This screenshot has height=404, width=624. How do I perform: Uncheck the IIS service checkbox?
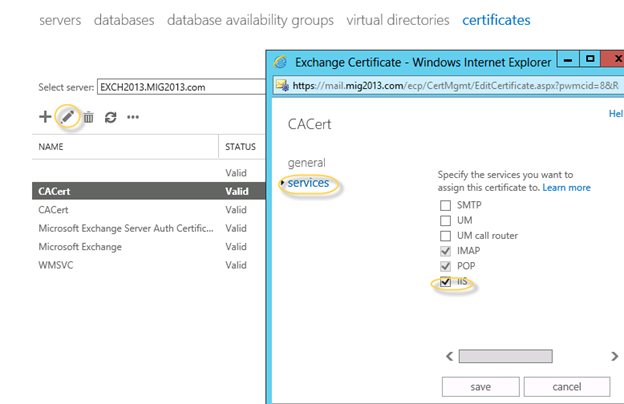pos(445,281)
